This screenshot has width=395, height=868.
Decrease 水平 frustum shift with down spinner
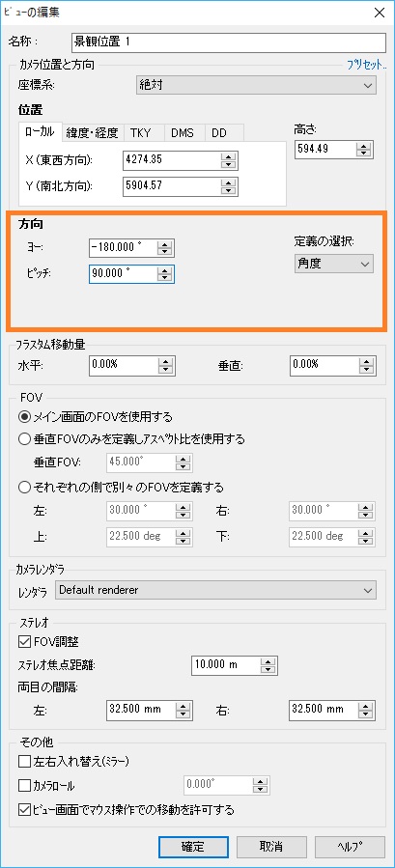tap(164, 369)
